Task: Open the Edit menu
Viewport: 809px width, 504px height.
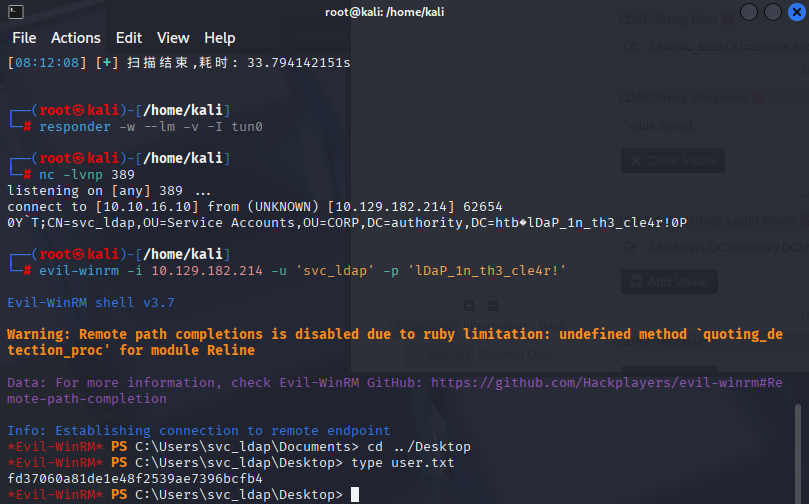Action: coord(129,38)
